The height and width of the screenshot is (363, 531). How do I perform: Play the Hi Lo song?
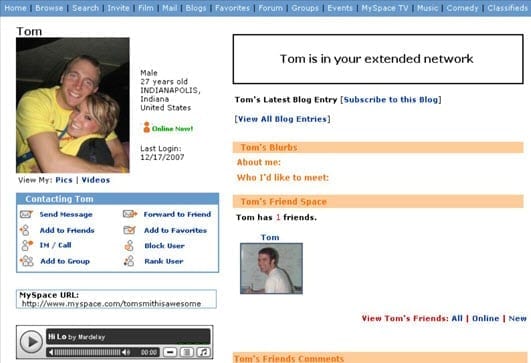point(31,342)
